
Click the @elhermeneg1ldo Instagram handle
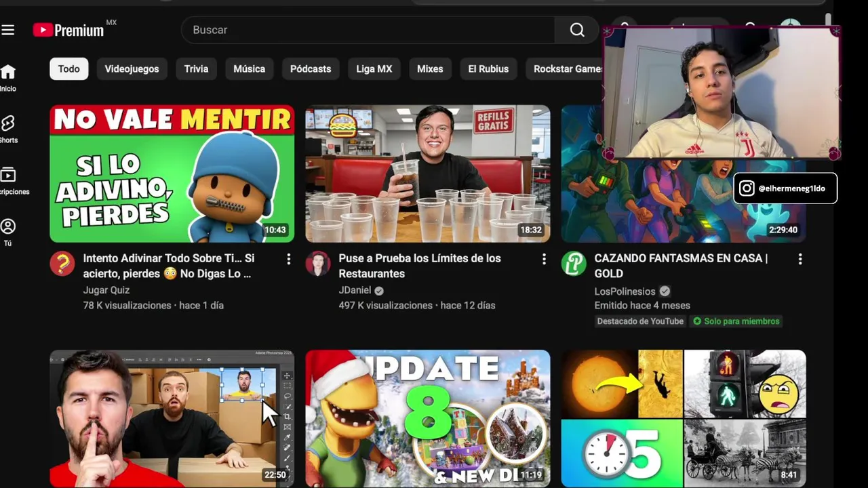(x=791, y=188)
